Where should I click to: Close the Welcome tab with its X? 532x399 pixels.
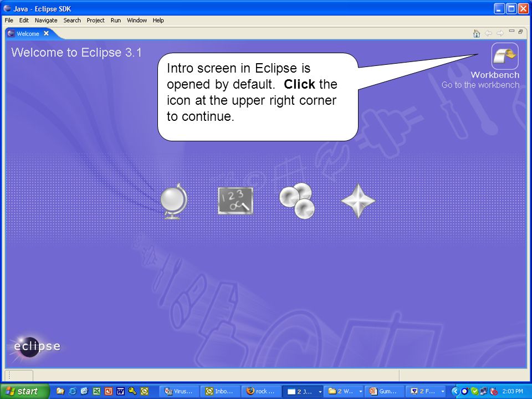click(x=46, y=33)
